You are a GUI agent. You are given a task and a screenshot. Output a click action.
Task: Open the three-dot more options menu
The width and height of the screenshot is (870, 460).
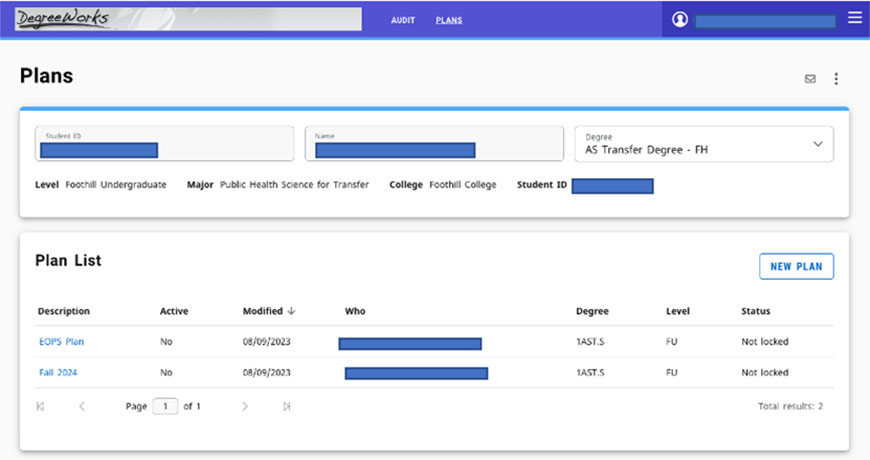coord(836,79)
